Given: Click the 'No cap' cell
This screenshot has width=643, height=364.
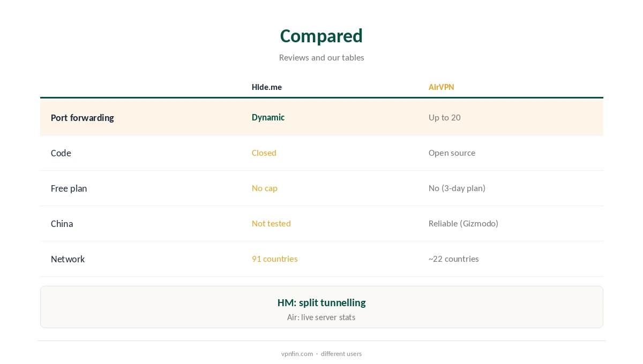Looking at the screenshot, I should point(265,188).
